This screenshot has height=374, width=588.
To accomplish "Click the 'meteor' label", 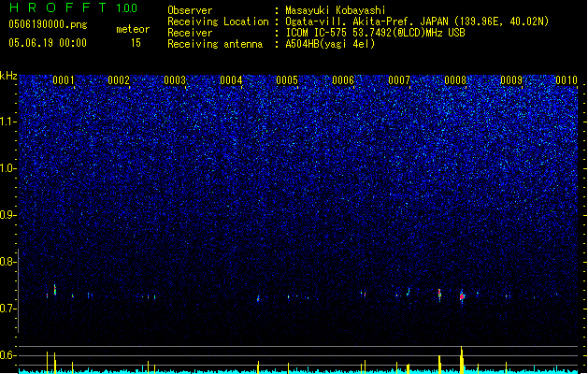I will click(x=133, y=29).
